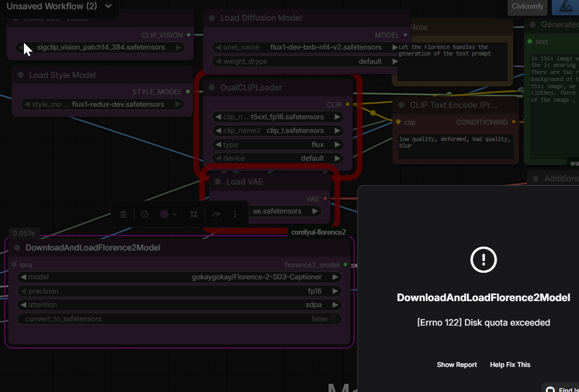Open the clip_name1 t5xxl_fp16.safetensors selector
The height and width of the screenshot is (392, 579).
(278, 117)
